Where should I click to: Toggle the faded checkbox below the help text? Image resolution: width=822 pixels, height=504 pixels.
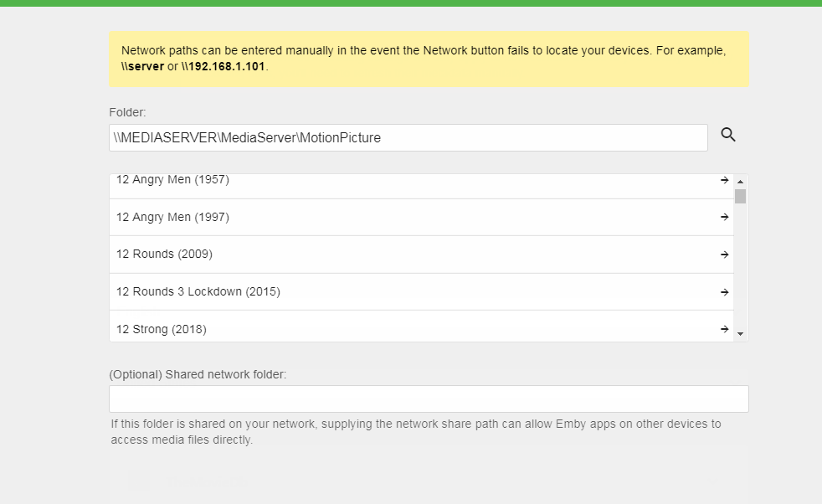[138, 481]
